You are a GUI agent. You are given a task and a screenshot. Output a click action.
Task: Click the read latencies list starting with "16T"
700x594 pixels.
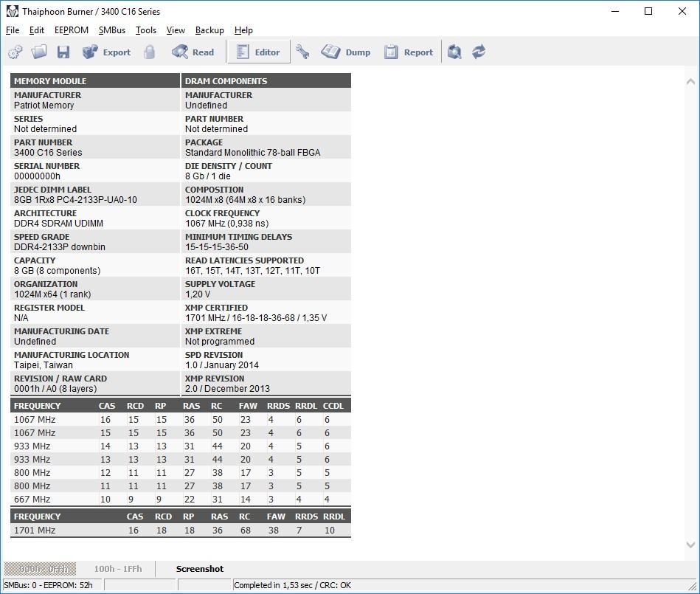click(253, 271)
